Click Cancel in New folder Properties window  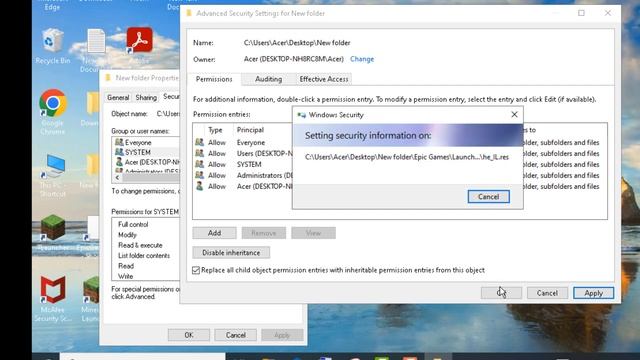(x=236, y=335)
